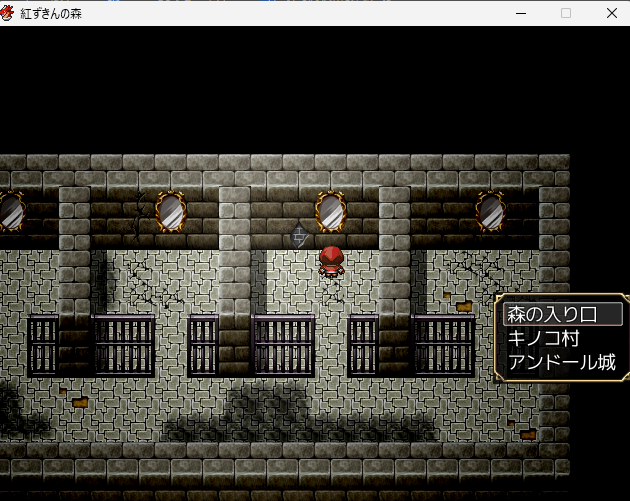Select 森の入り口 in the destination menu
The width and height of the screenshot is (630, 501).
[562, 314]
